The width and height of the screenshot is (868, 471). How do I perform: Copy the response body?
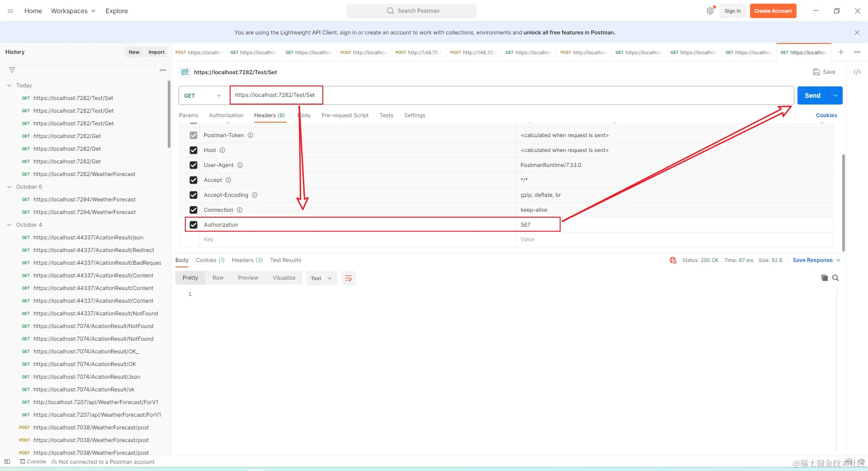(x=825, y=278)
